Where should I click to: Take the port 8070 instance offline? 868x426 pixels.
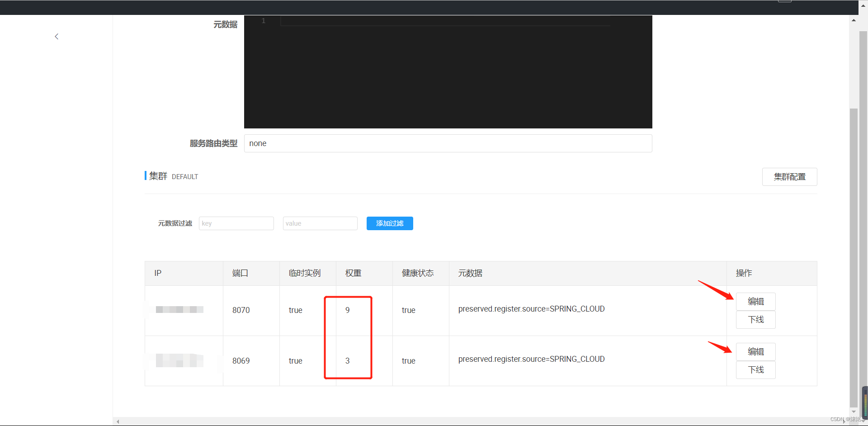755,320
